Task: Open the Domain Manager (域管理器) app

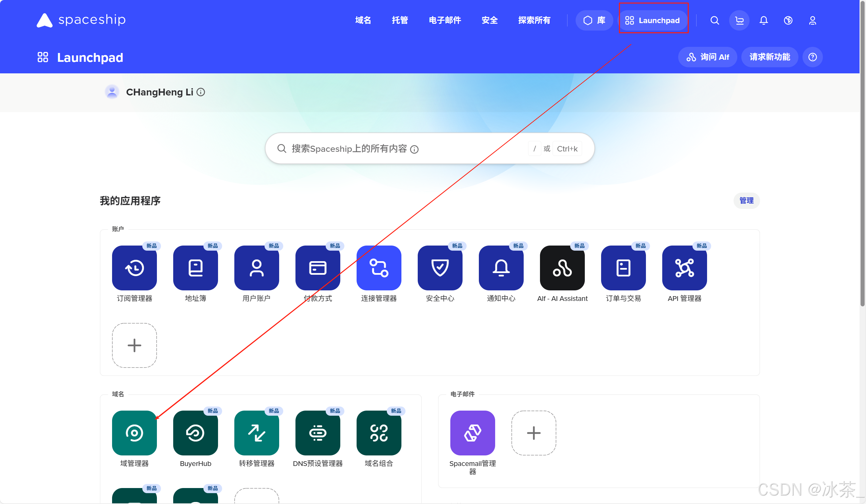Action: tap(134, 433)
